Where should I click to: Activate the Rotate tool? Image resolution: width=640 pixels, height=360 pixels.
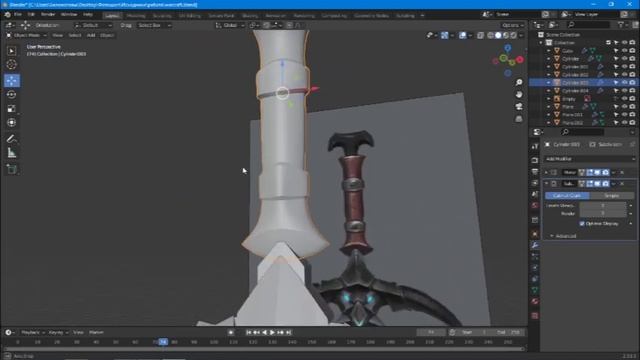click(11, 94)
